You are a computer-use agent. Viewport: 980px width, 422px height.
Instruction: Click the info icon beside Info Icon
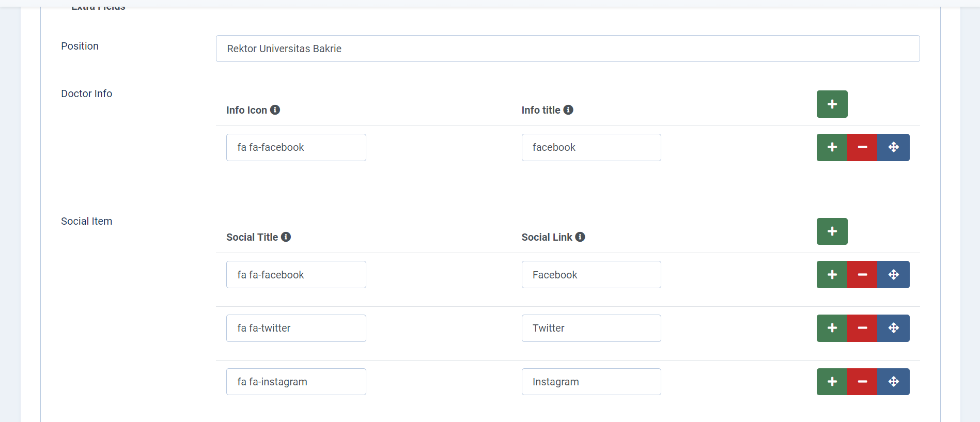pos(275,110)
